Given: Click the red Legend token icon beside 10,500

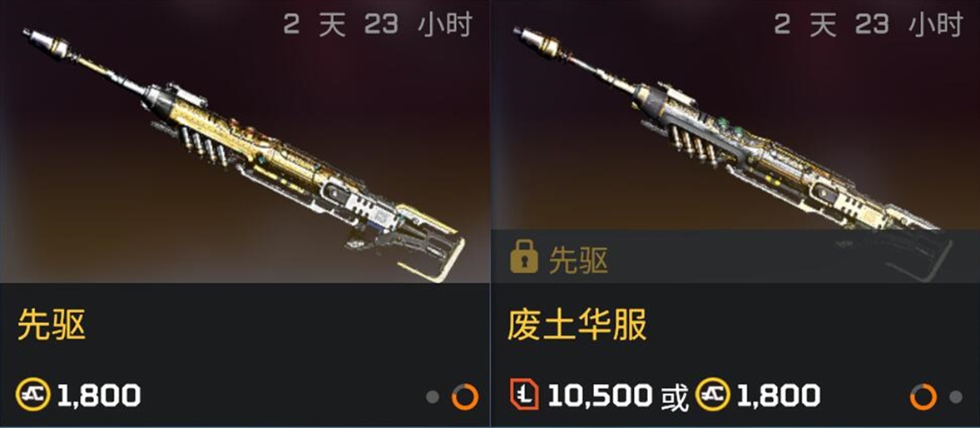Looking at the screenshot, I should tap(524, 396).
